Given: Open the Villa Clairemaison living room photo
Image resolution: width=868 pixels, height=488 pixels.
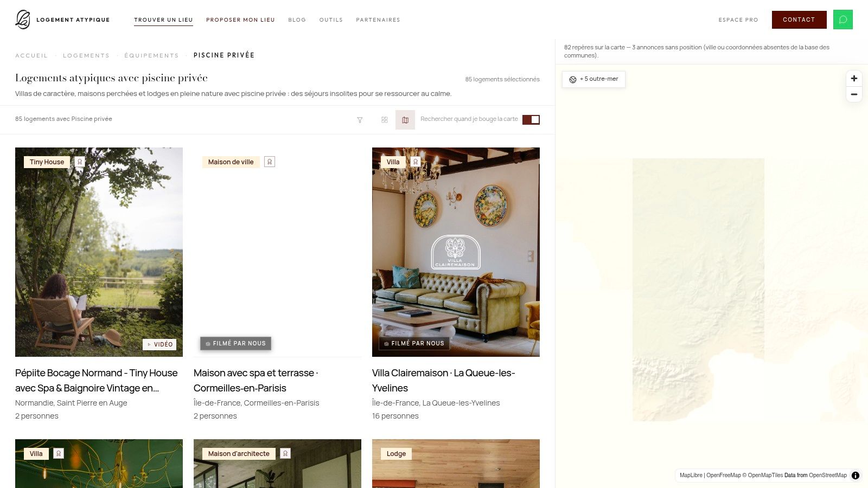Looking at the screenshot, I should coord(456,252).
